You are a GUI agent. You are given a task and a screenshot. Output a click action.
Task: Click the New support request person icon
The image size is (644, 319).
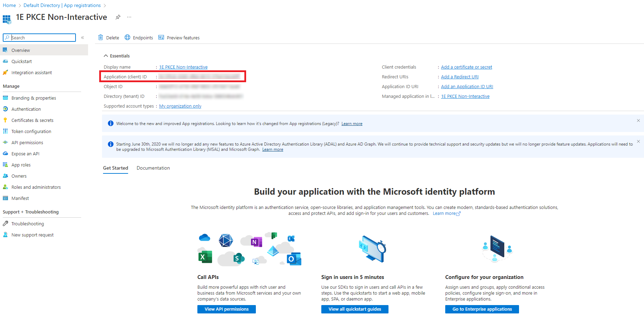click(5, 235)
